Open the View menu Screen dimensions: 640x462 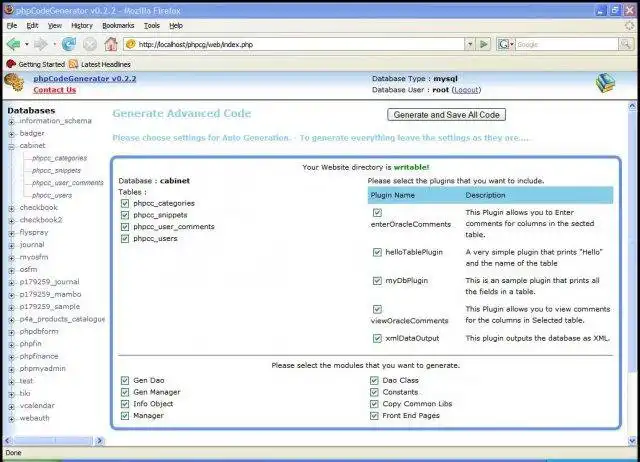(x=55, y=26)
